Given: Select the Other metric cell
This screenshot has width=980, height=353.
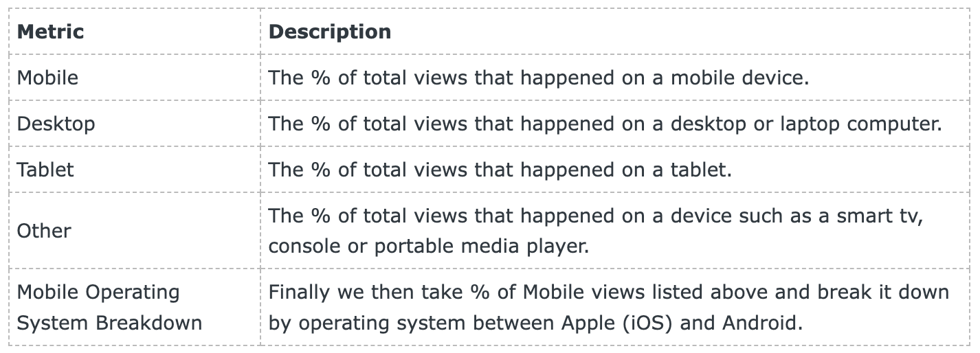Looking at the screenshot, I should [44, 231].
